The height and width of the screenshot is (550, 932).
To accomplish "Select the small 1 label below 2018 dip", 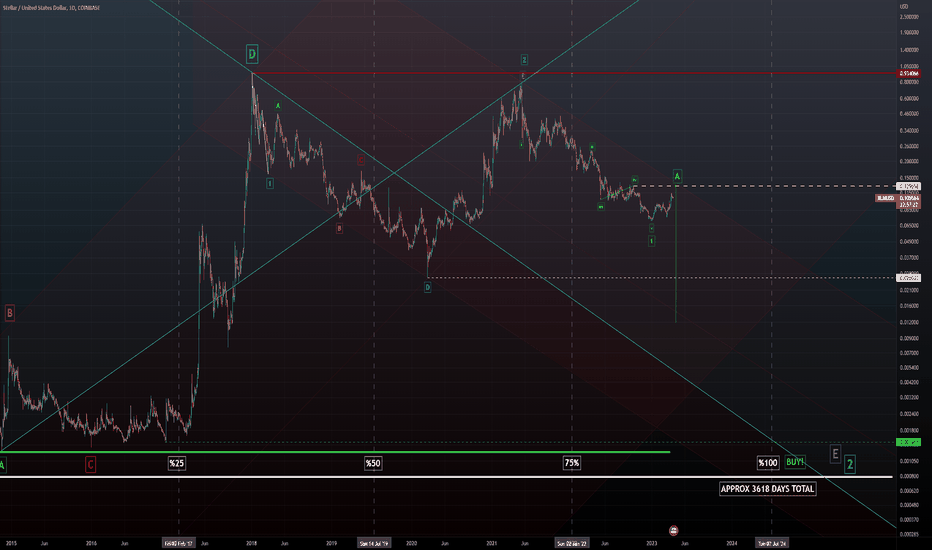I will (270, 183).
